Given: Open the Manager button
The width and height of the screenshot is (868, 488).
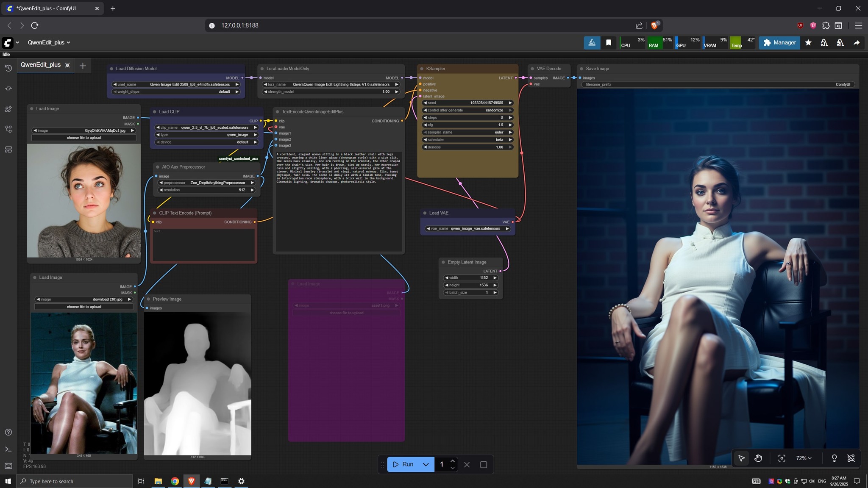Looking at the screenshot, I should point(779,42).
